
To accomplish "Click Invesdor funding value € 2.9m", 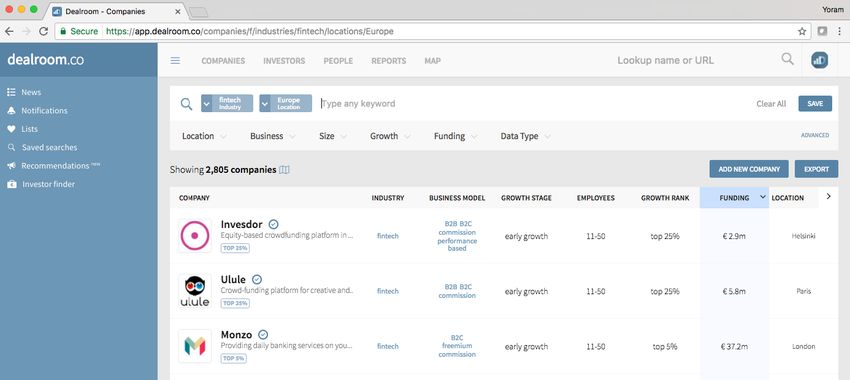I will (x=734, y=236).
